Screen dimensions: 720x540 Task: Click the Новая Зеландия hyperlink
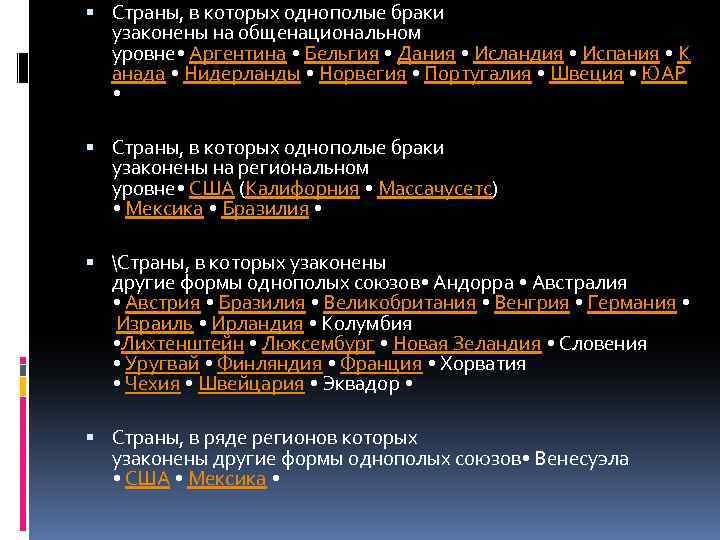pos(467,343)
